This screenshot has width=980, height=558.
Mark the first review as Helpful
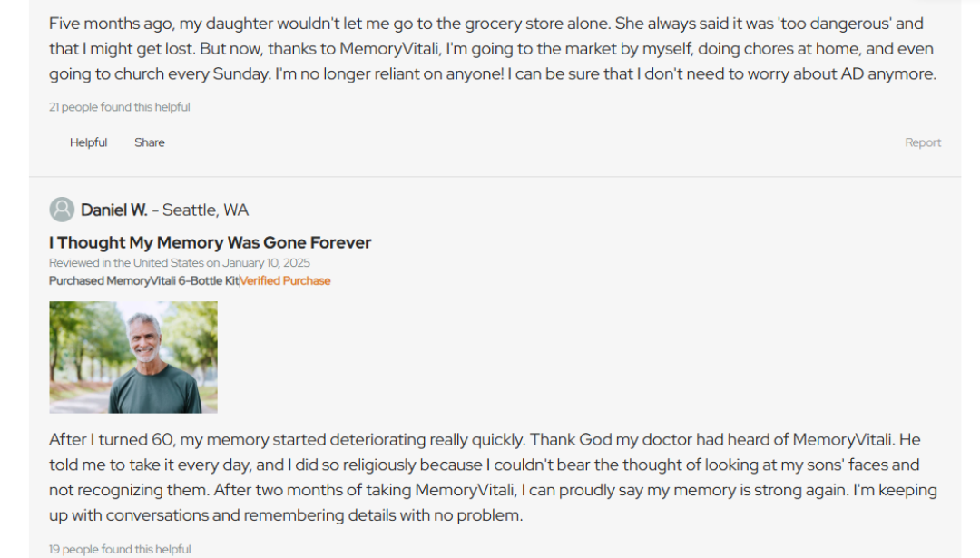pos(88,142)
